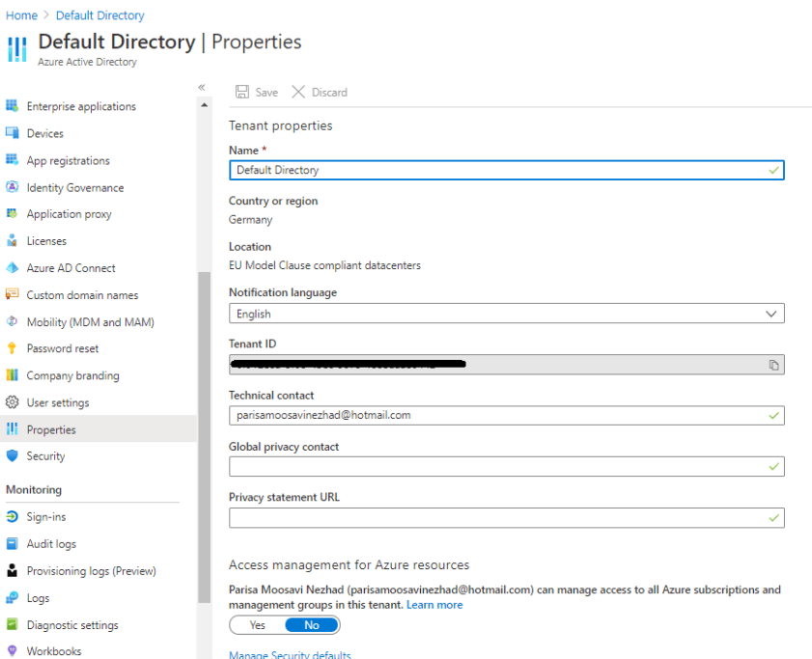Screen dimensions: 812x659
Task: Click the Security shield icon
Action: (12, 455)
